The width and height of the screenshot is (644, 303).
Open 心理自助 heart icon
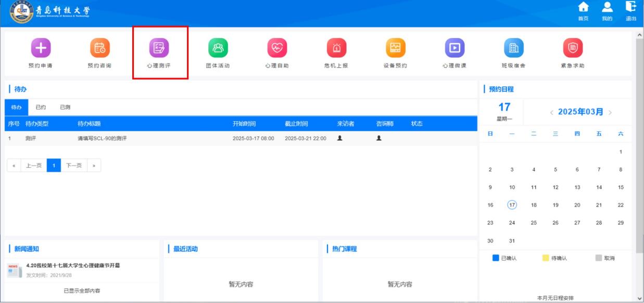tap(276, 48)
